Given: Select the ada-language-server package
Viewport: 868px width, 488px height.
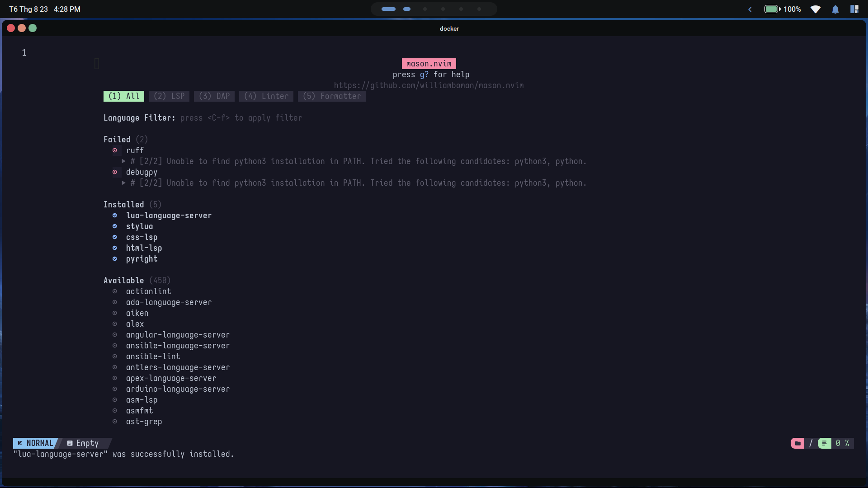Looking at the screenshot, I should tap(169, 302).
